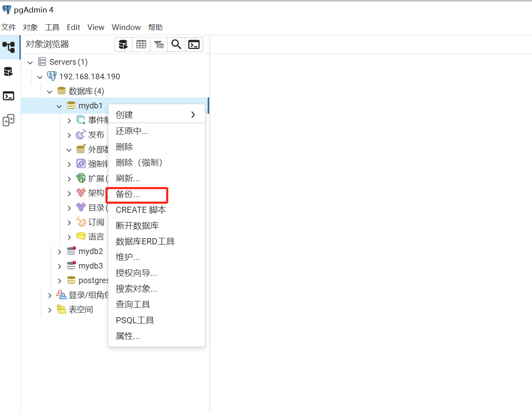Expand the 扩展 node
Image resolution: width=532 pixels, height=413 pixels.
click(69, 179)
